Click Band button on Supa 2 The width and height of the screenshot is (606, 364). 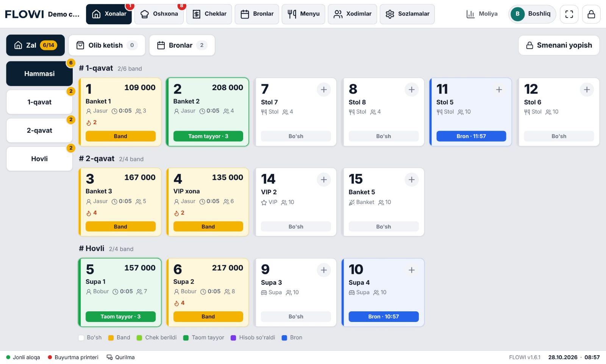click(208, 317)
